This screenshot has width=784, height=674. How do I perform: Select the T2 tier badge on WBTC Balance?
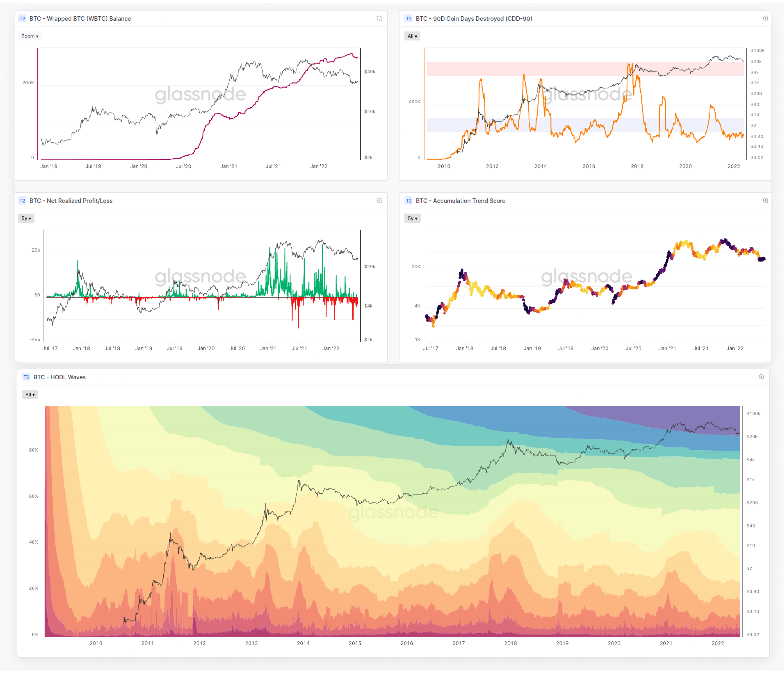tap(22, 19)
